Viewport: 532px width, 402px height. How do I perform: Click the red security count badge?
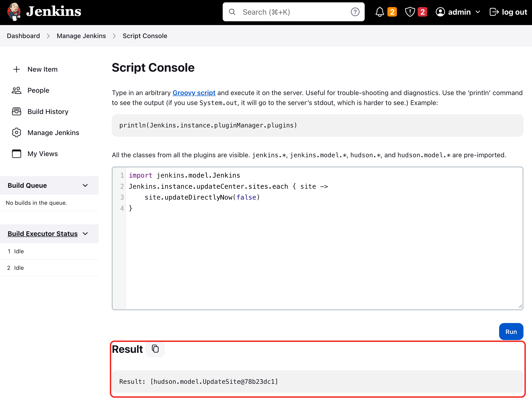pyautogui.click(x=422, y=12)
